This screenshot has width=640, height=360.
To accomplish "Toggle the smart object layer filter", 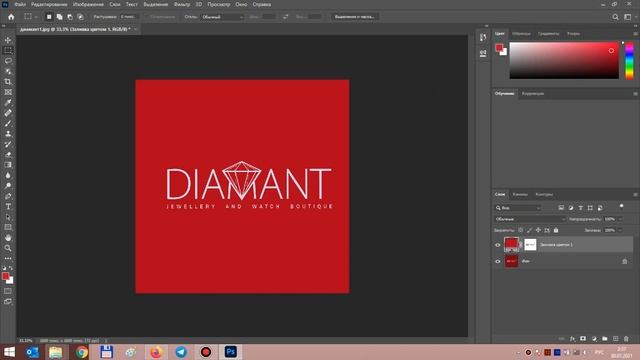I will coord(600,208).
